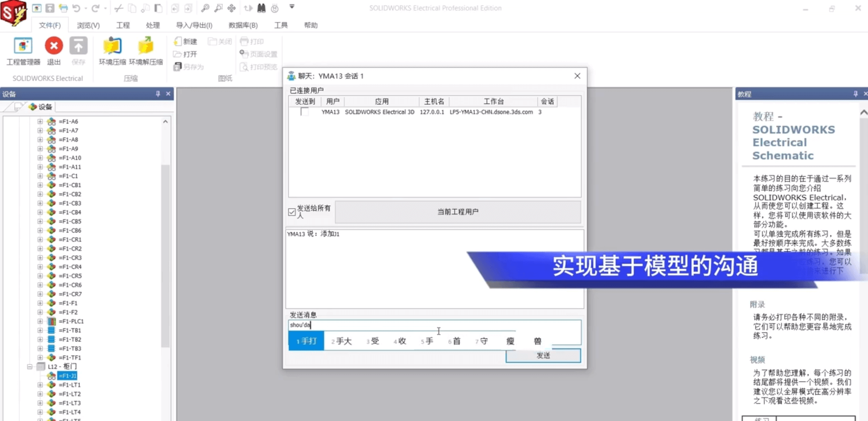Close the 设备 panel
Screen dimensions: 868x421
(168, 94)
